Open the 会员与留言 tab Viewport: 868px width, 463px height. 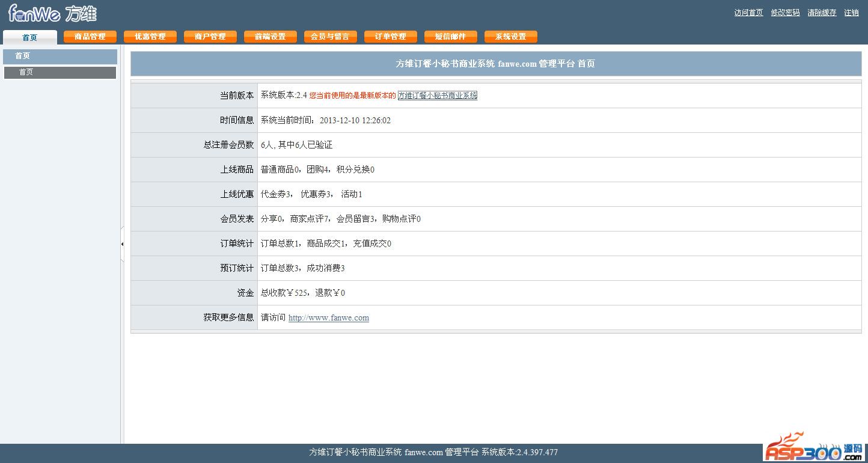click(x=331, y=37)
